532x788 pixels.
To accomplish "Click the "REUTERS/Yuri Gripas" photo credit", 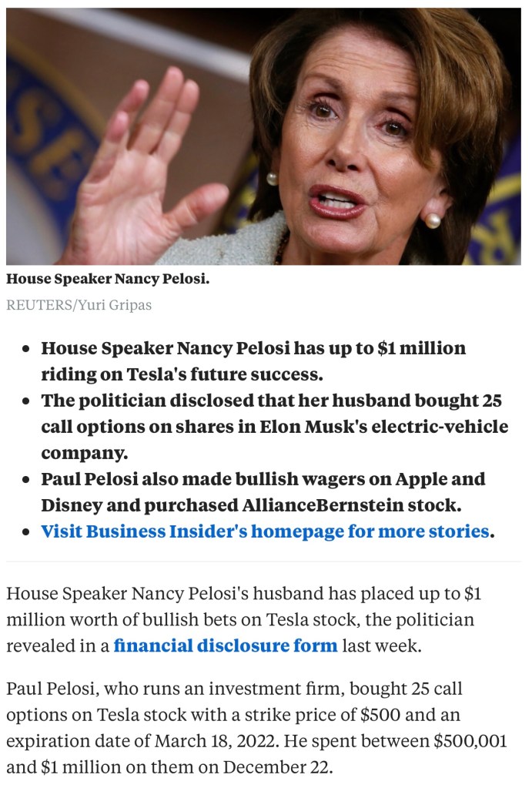I will coord(79,304).
